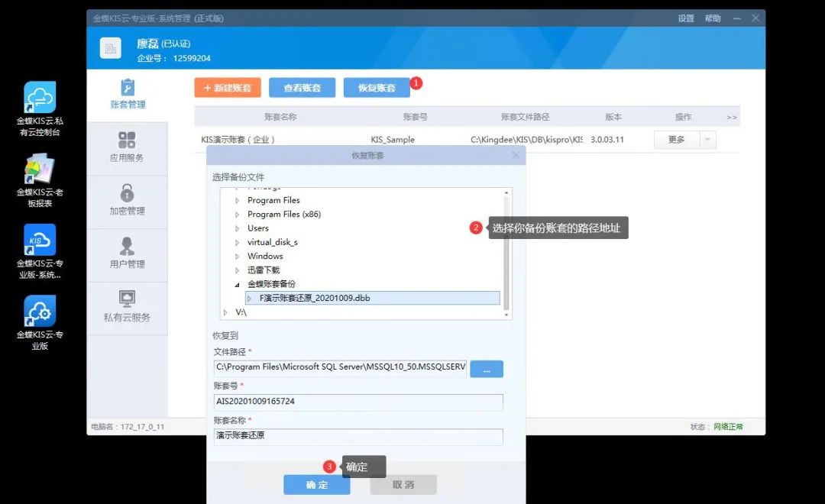Click the scroll-down arrow in file tree

[x=506, y=315]
